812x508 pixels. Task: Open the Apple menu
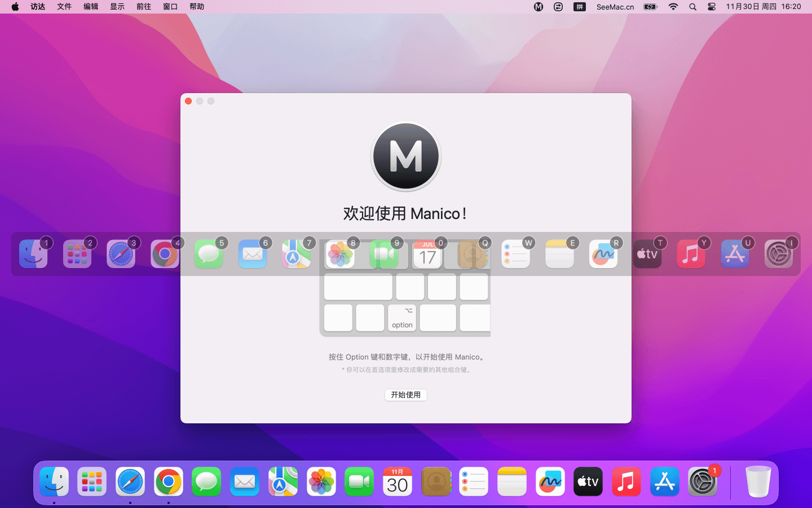tap(15, 7)
